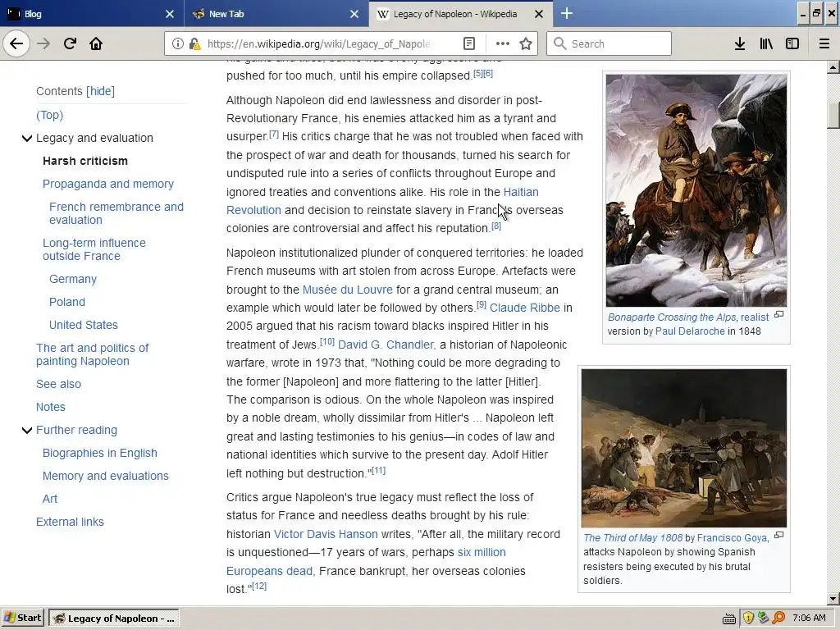
Task: Select Legacy of Napoleon taskbar button
Action: click(x=114, y=619)
